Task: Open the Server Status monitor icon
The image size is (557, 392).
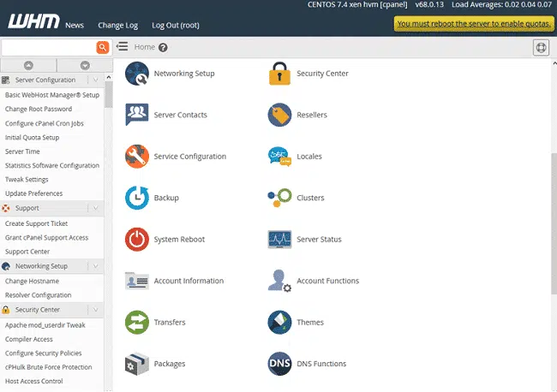Action: click(x=279, y=239)
